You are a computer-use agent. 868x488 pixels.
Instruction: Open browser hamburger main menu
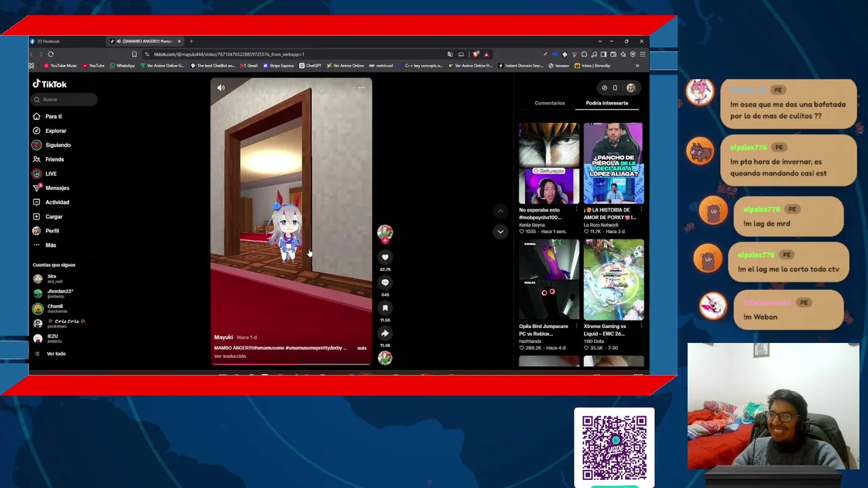(x=643, y=54)
